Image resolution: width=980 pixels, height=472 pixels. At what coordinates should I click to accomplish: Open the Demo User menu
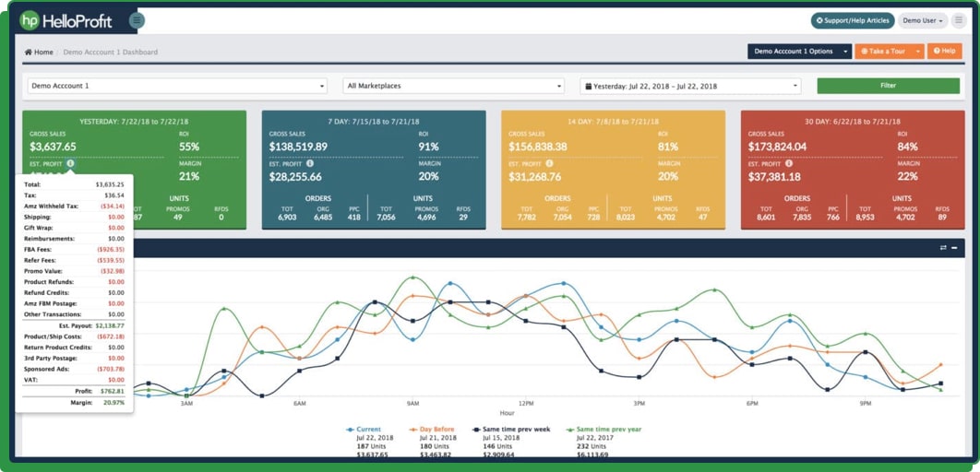(923, 20)
